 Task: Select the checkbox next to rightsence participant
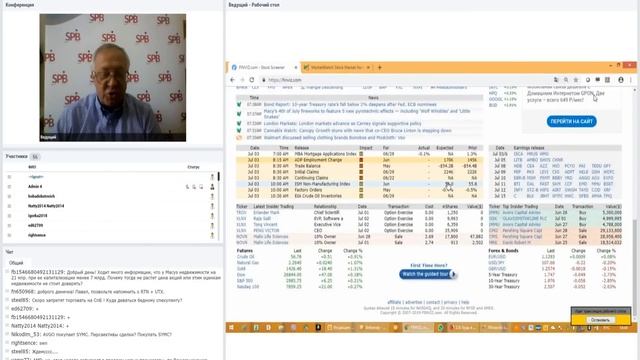[x=9, y=236]
